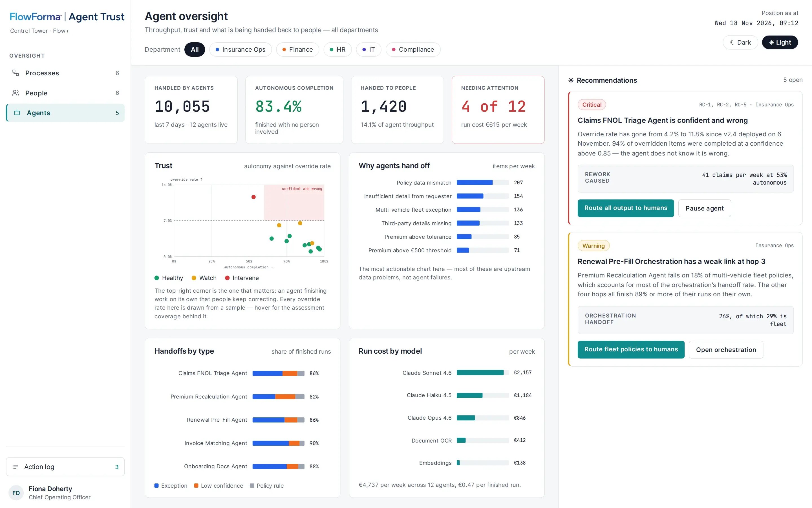The height and width of the screenshot is (508, 812).
Task: Click the Processes sidebar icon
Action: [16, 73]
